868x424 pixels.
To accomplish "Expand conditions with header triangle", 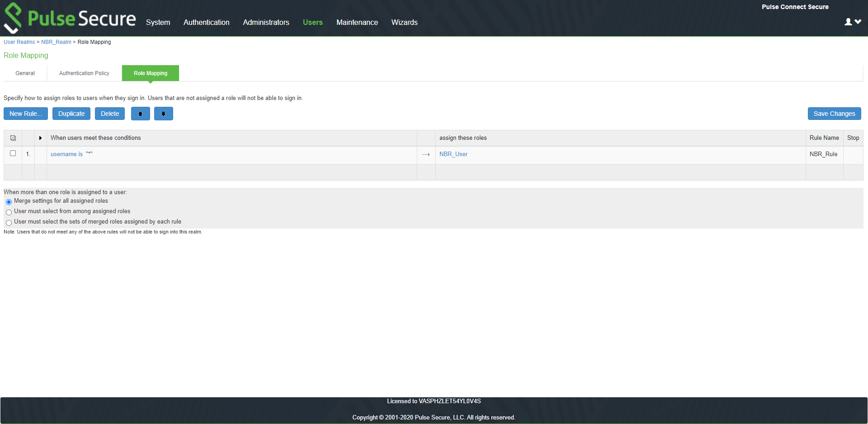I will (40, 138).
